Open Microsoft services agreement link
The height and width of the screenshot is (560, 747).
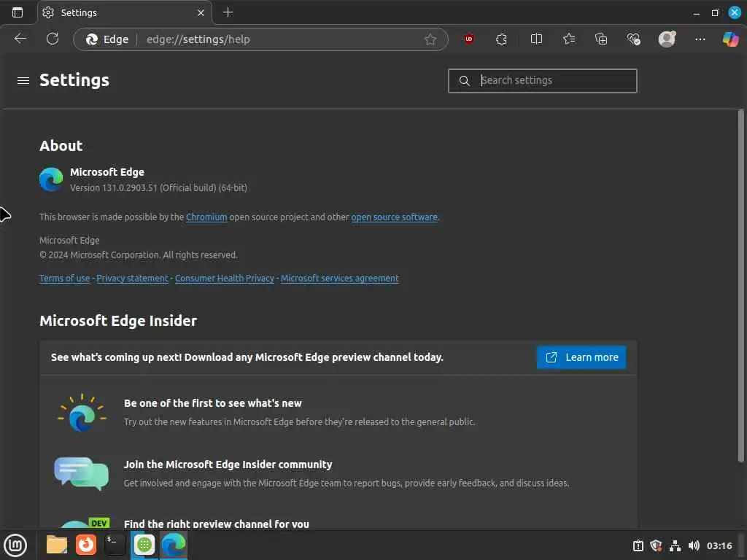(340, 278)
